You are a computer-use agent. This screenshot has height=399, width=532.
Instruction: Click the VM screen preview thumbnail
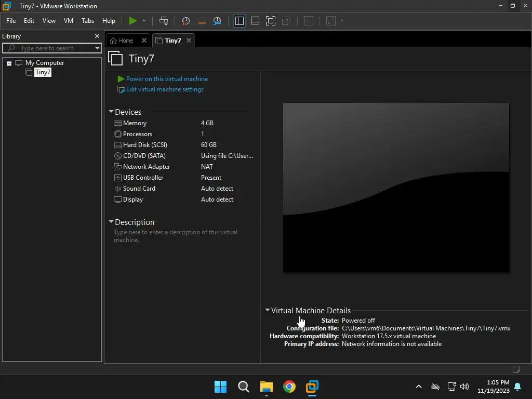tap(396, 188)
